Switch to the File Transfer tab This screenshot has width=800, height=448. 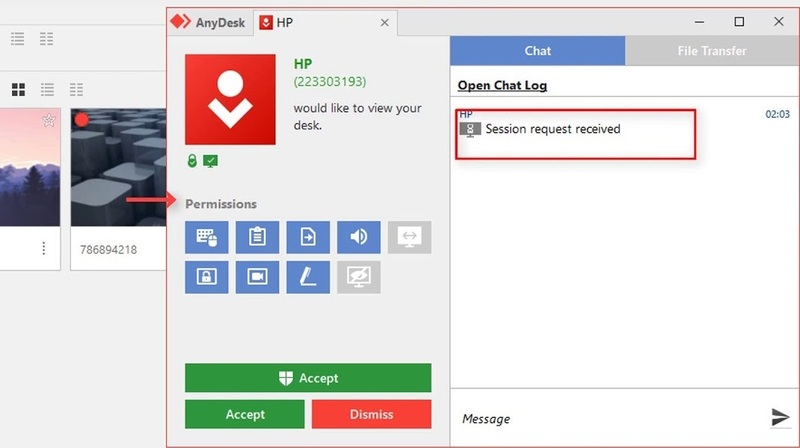[712, 51]
